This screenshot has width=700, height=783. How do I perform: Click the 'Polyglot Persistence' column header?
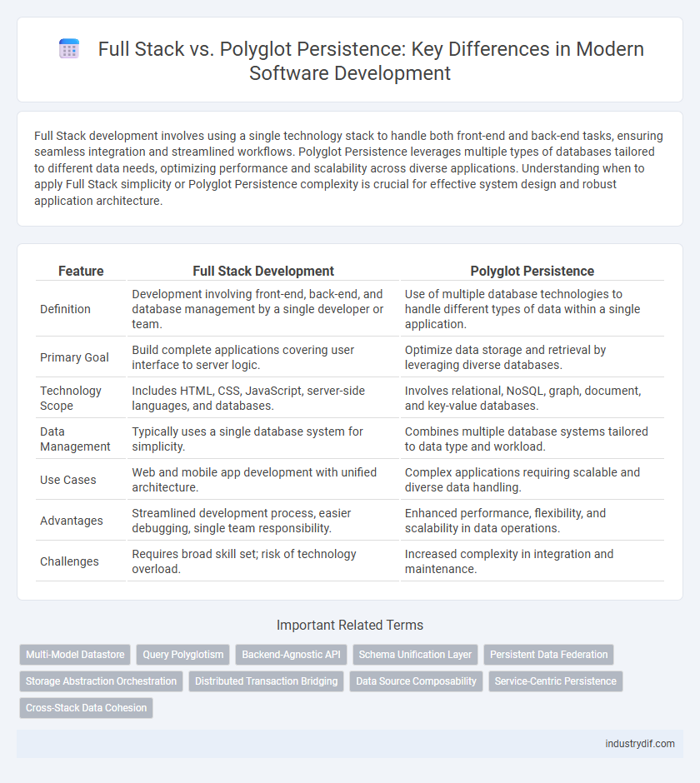click(532, 272)
